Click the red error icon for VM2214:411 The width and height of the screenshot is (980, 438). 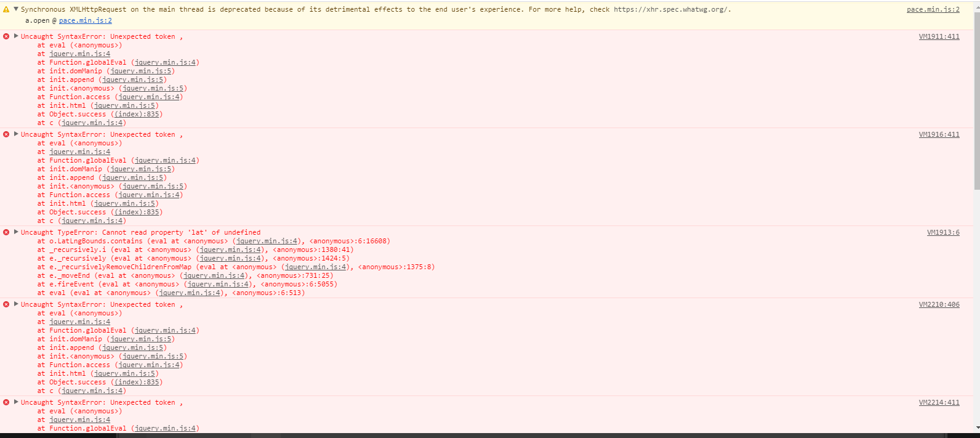(x=6, y=402)
